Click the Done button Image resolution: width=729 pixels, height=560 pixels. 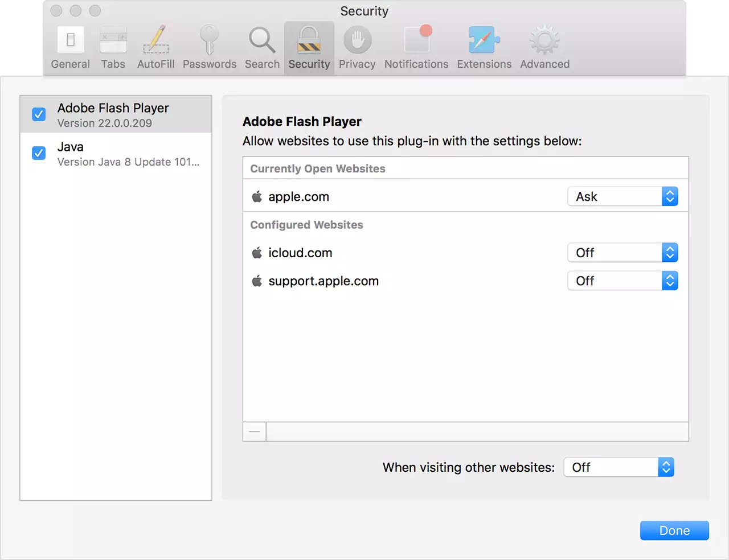pyautogui.click(x=674, y=530)
